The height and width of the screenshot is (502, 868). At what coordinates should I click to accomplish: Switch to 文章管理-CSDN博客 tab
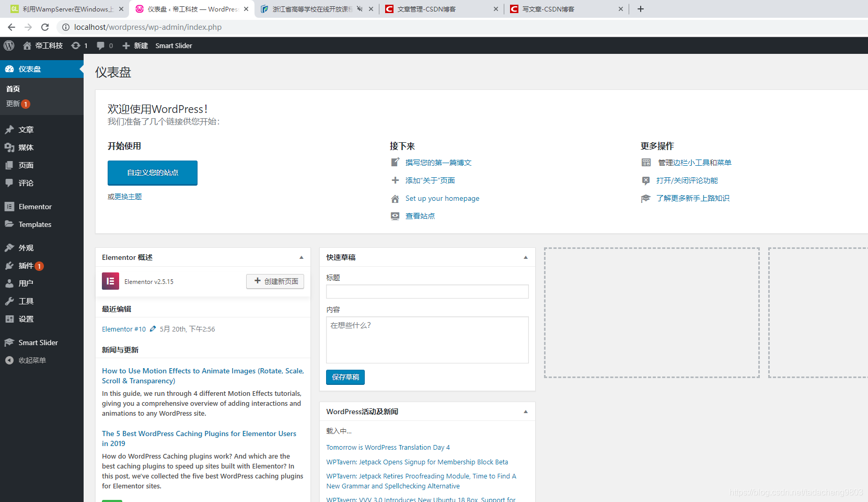pos(426,9)
